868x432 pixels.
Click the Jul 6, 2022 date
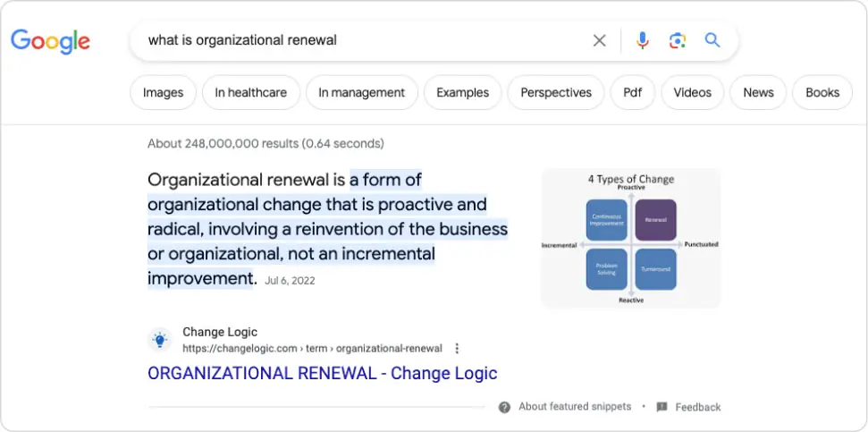tap(290, 281)
